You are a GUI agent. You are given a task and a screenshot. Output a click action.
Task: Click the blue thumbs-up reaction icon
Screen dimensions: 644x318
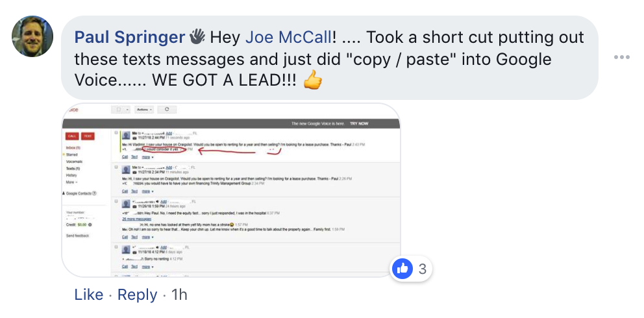tap(402, 268)
